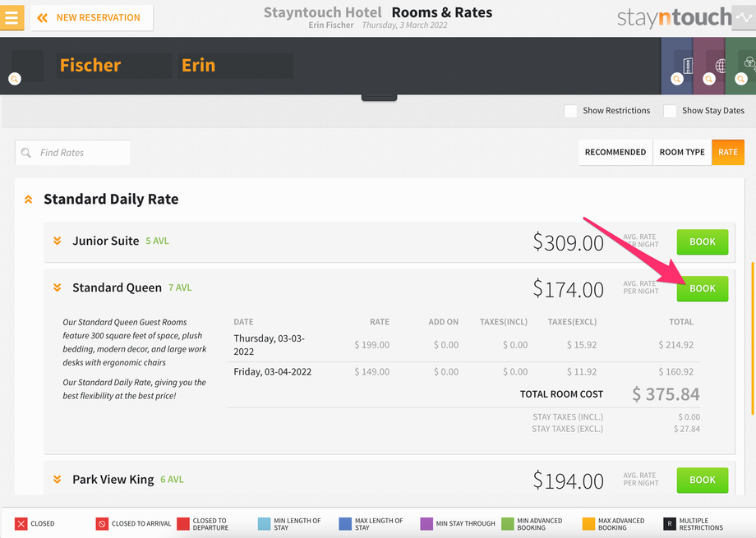Viewport: 756px width, 538px height.
Task: Enable the Show Stay Dates checkbox
Action: pos(670,111)
